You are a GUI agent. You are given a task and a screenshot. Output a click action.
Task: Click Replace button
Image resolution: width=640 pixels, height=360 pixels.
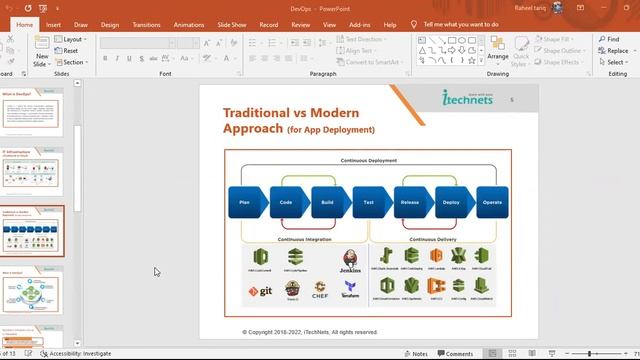coord(613,51)
